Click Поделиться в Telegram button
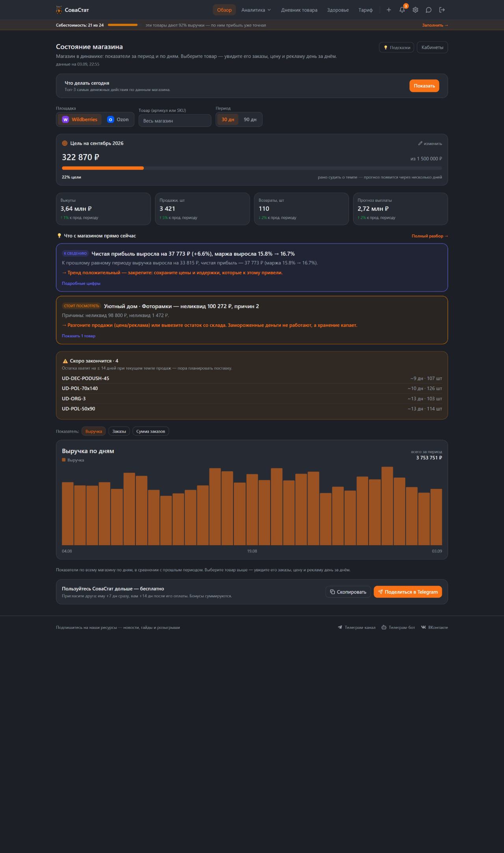The image size is (504, 853). (408, 592)
